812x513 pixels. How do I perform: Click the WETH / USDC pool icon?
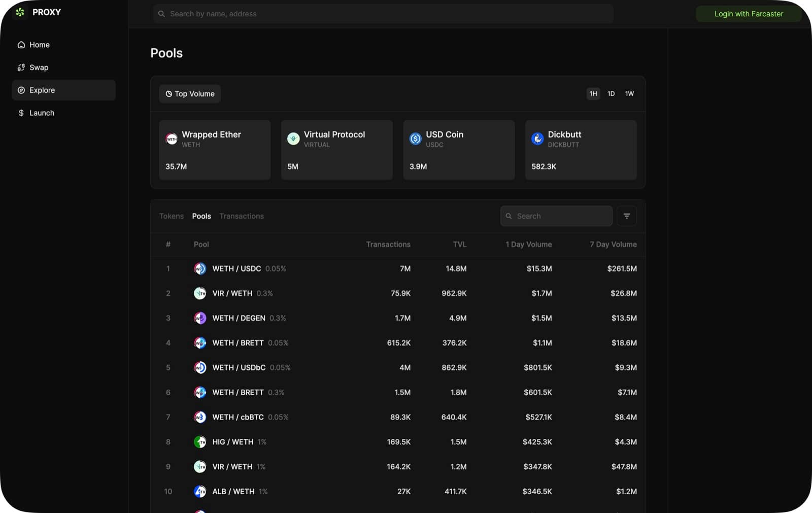point(200,269)
